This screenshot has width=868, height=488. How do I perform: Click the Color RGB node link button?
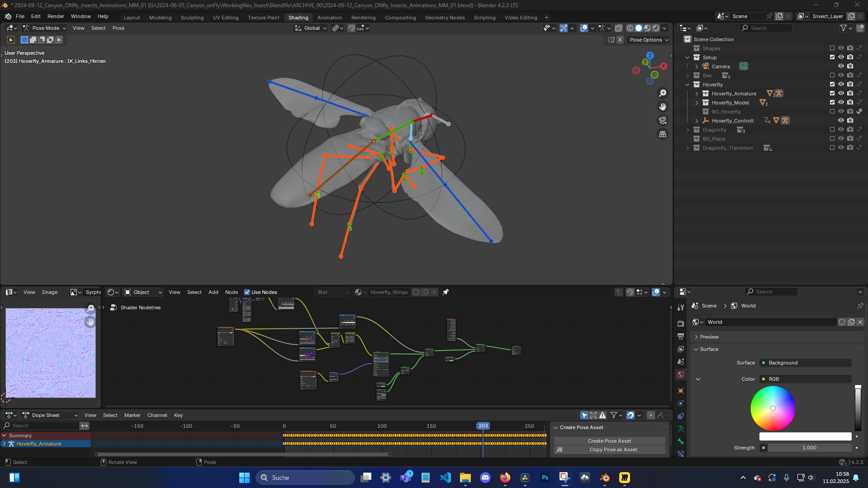[x=805, y=379]
